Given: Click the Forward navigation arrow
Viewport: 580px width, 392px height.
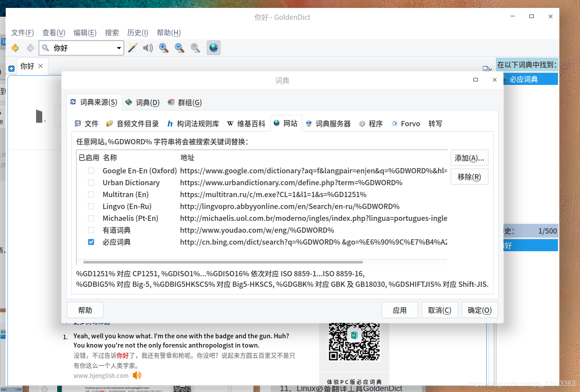Looking at the screenshot, I should [x=30, y=48].
